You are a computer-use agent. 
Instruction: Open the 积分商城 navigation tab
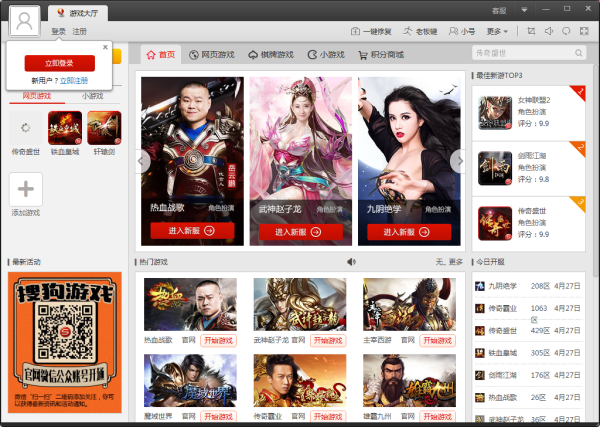click(381, 55)
